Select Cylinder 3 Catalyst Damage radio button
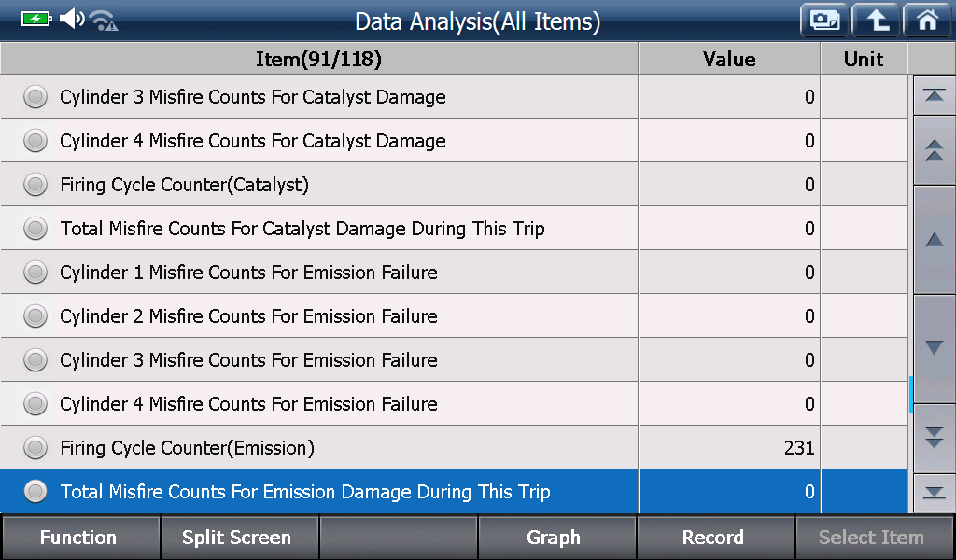The image size is (956, 560). pos(35,97)
